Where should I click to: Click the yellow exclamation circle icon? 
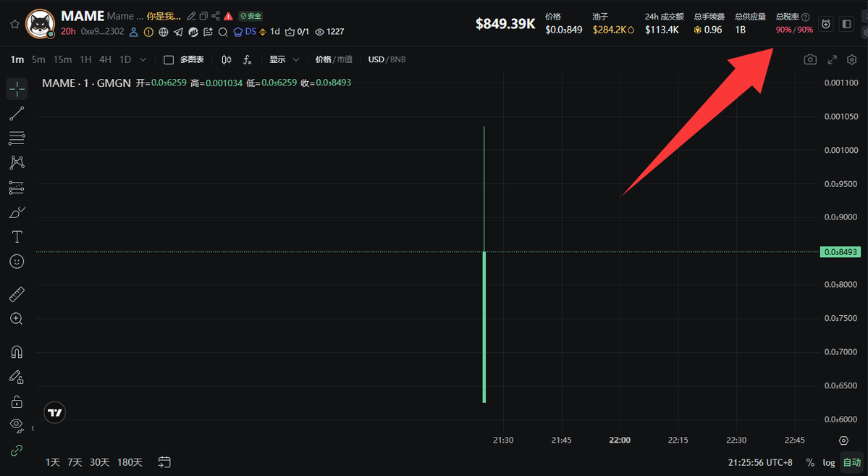pyautogui.click(x=148, y=32)
